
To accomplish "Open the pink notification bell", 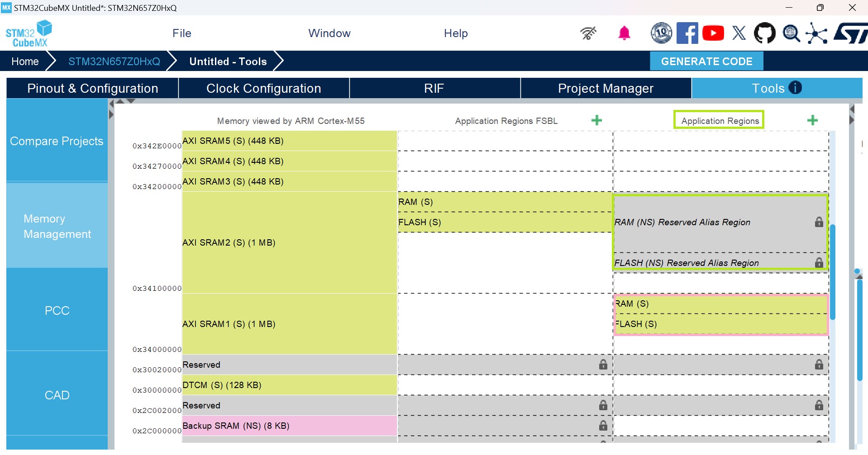I will coord(625,33).
